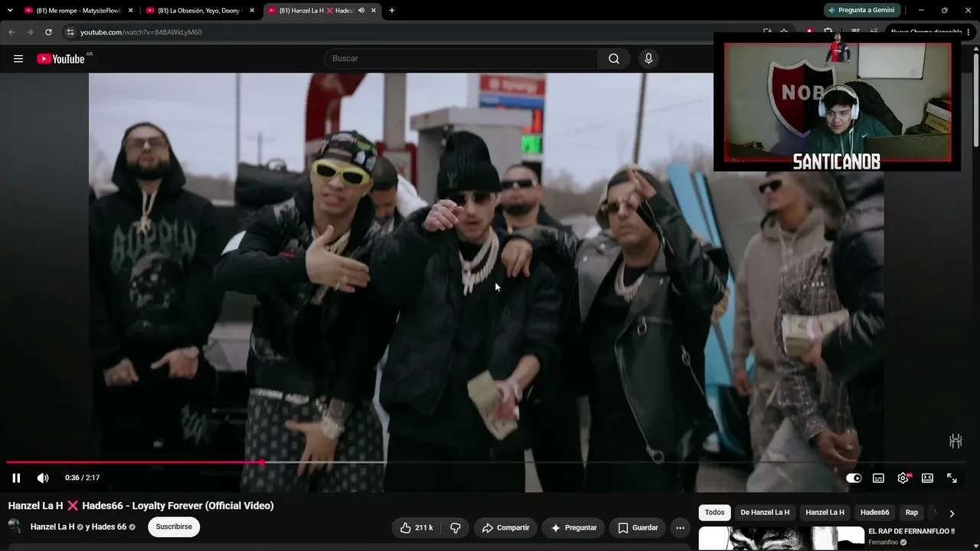Mute the video player volume
Viewport: 980px width, 551px height.
pyautogui.click(x=43, y=478)
